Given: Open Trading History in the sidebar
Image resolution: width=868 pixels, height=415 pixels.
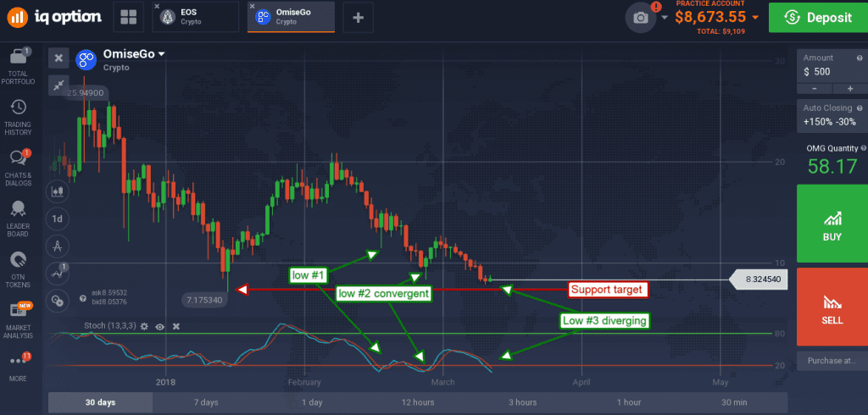Looking at the screenshot, I should click(19, 118).
